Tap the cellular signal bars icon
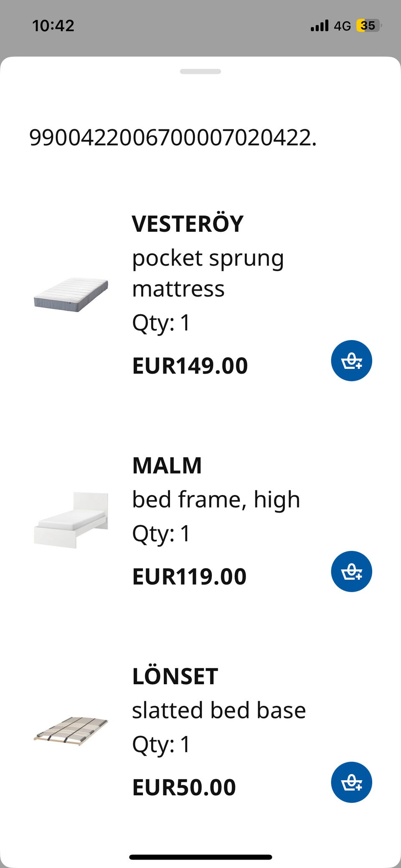This screenshot has height=868, width=401. 320,26
